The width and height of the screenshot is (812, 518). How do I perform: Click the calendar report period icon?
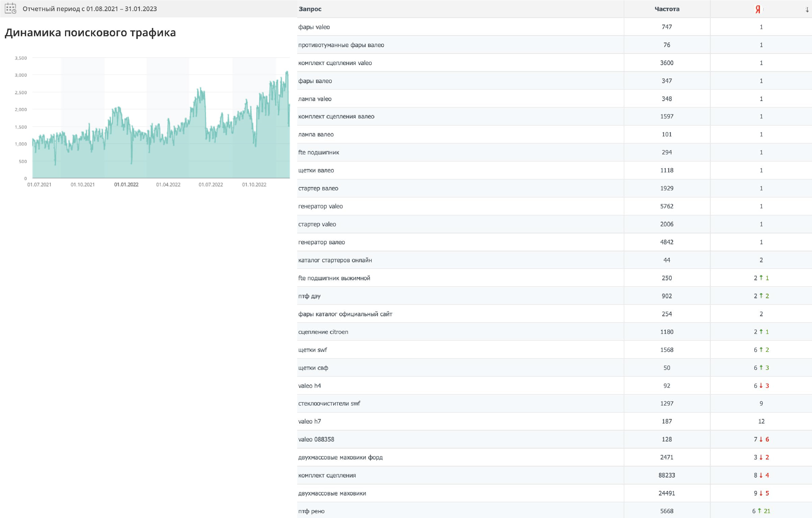pos(11,9)
